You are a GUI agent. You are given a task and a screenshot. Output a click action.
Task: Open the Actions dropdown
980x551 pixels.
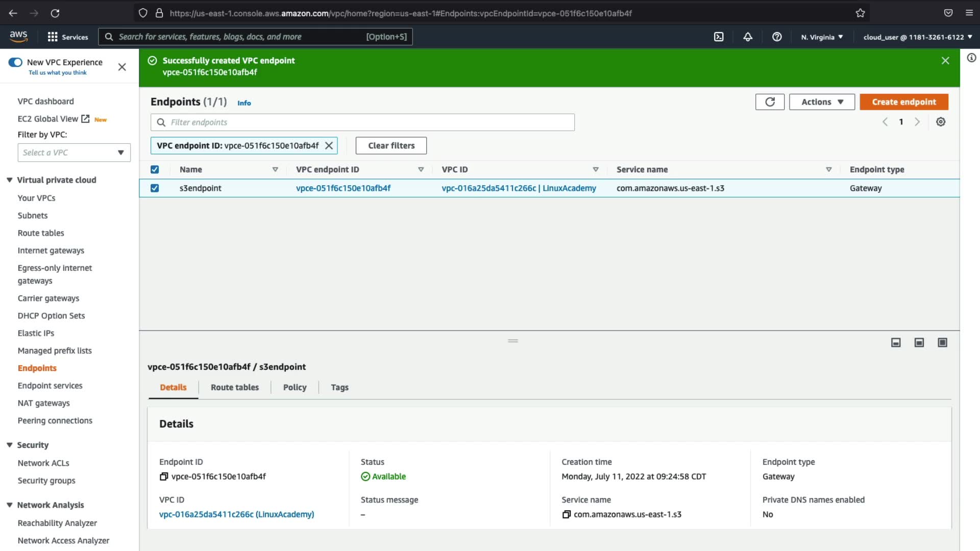(x=822, y=102)
